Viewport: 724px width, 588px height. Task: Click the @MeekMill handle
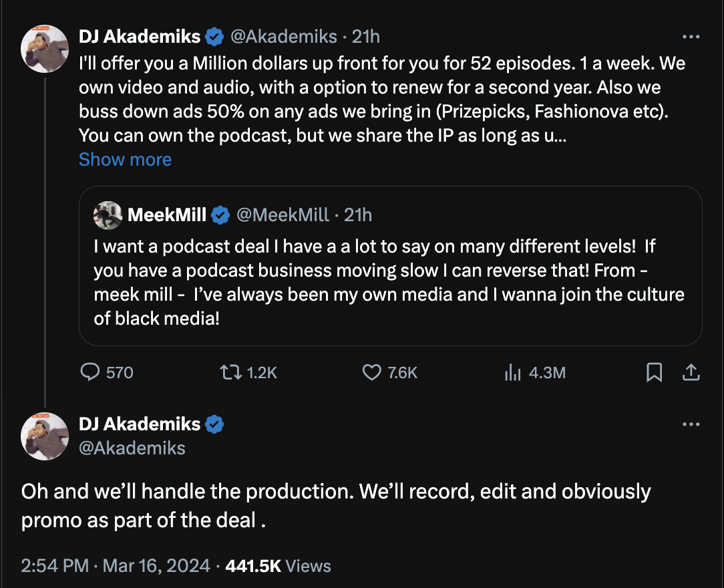pyautogui.click(x=283, y=214)
